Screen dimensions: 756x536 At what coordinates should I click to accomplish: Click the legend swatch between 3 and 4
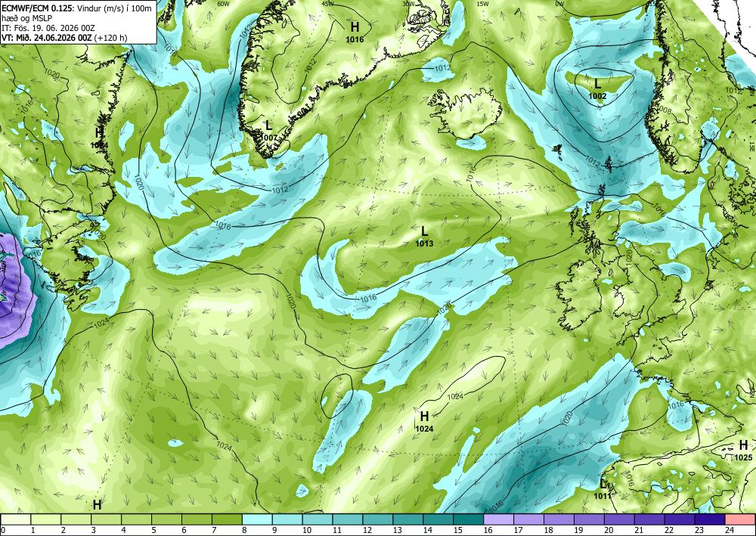coord(107,519)
